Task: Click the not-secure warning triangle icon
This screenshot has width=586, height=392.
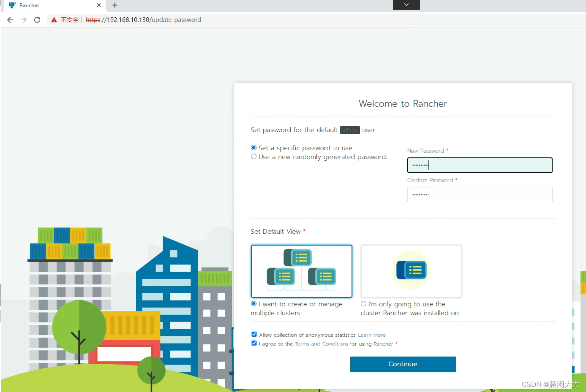Action: (x=54, y=20)
